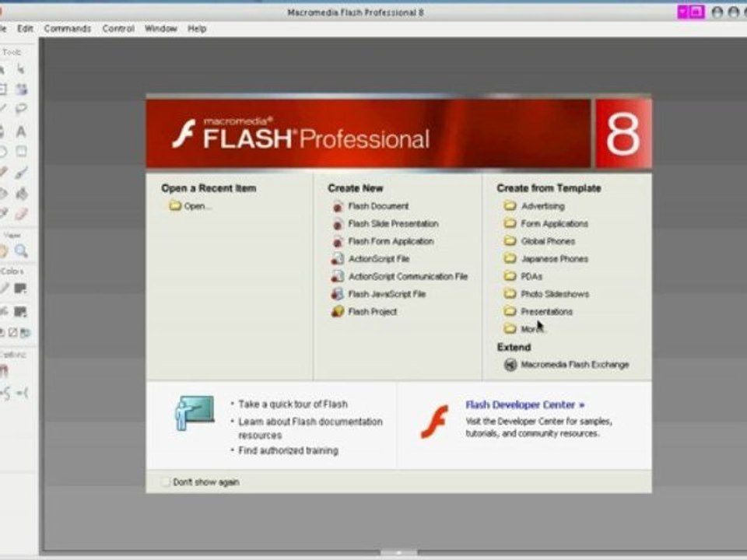Image resolution: width=747 pixels, height=560 pixels.
Task: Select the Text tool
Action: tap(21, 131)
